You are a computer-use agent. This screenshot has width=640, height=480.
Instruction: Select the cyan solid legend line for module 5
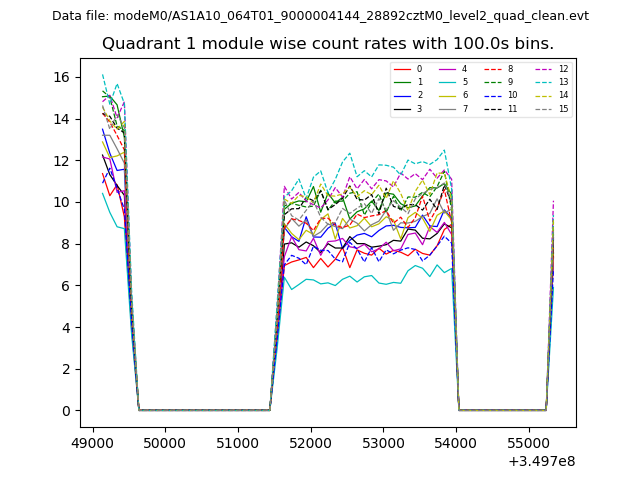(x=448, y=82)
